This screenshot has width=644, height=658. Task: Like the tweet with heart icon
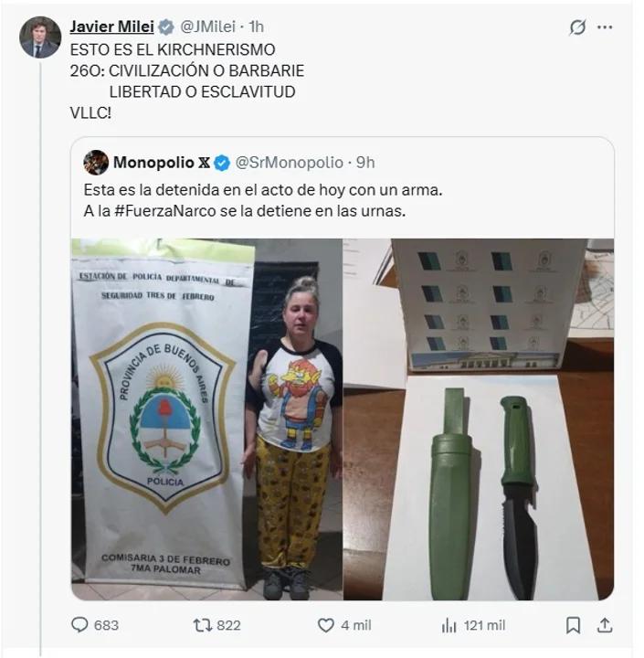(326, 625)
